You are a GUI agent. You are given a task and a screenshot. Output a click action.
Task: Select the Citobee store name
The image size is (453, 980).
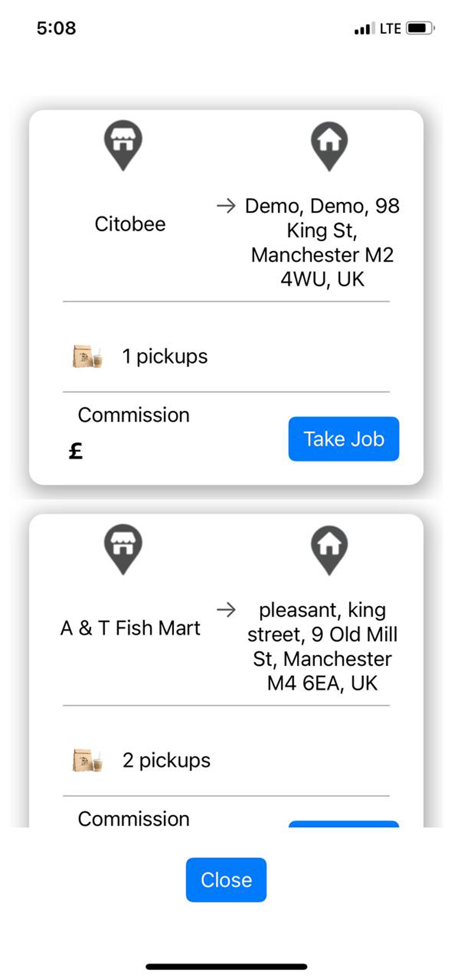130,224
